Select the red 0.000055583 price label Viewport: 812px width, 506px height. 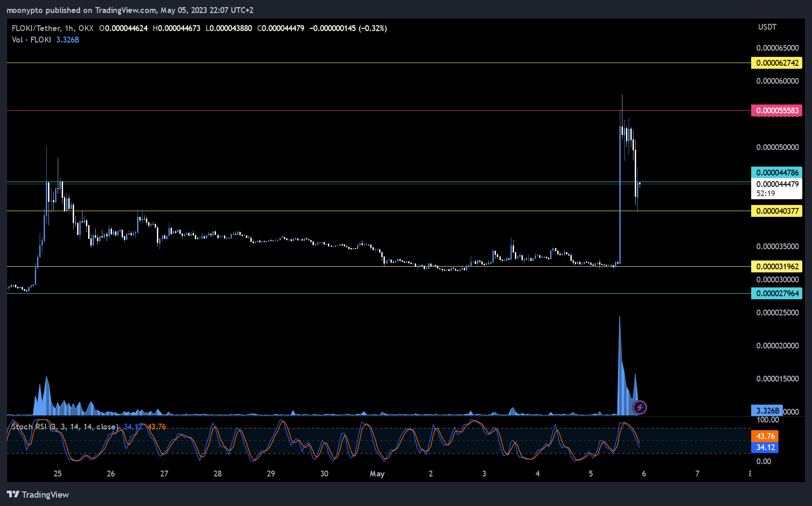(777, 111)
